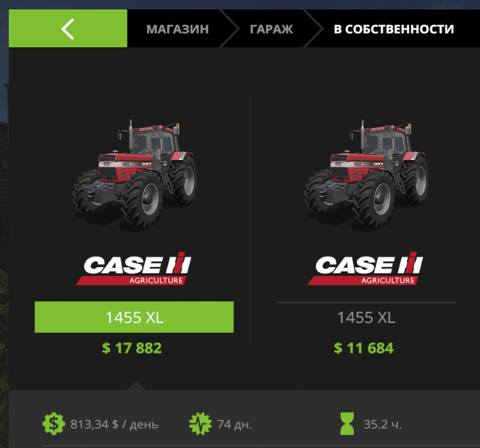Image resolution: width=480 pixels, height=448 pixels.
Task: Click the left Case IH Agriculture logo
Action: coord(134,268)
